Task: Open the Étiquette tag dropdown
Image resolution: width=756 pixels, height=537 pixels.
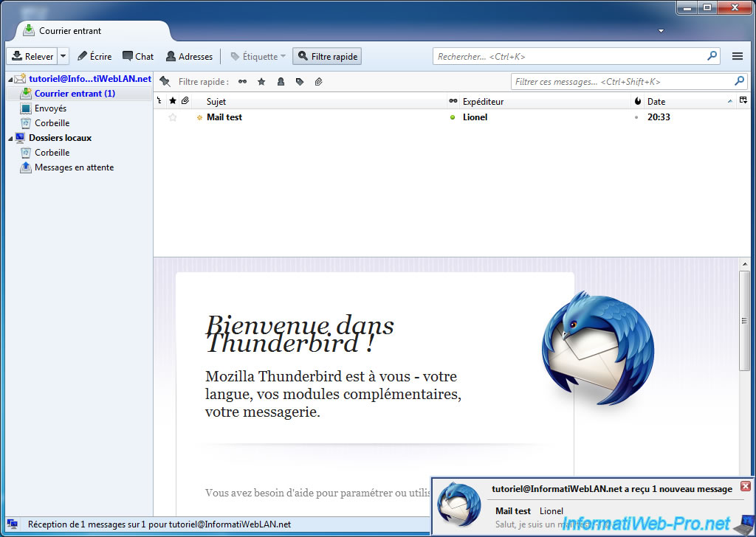Action: pyautogui.click(x=258, y=56)
